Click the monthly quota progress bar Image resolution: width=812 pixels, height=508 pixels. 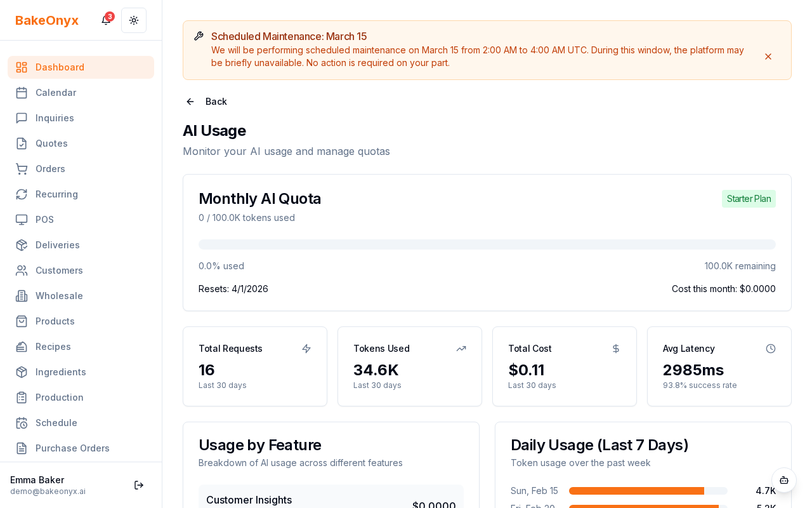click(487, 244)
